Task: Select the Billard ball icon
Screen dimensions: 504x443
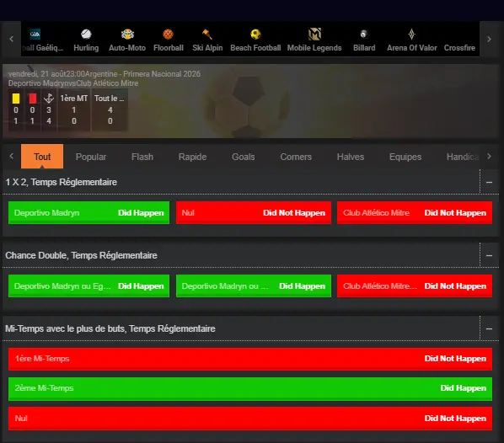Action: [364, 34]
